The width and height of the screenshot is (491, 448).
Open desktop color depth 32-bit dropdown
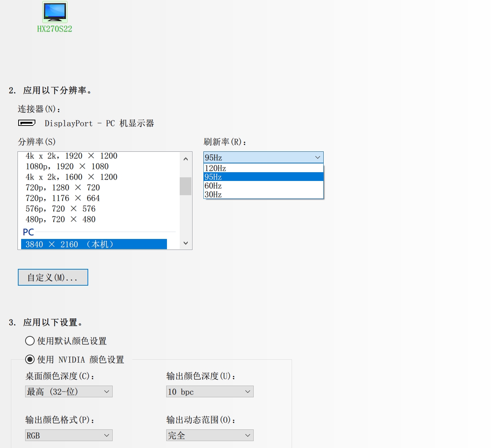click(x=69, y=391)
